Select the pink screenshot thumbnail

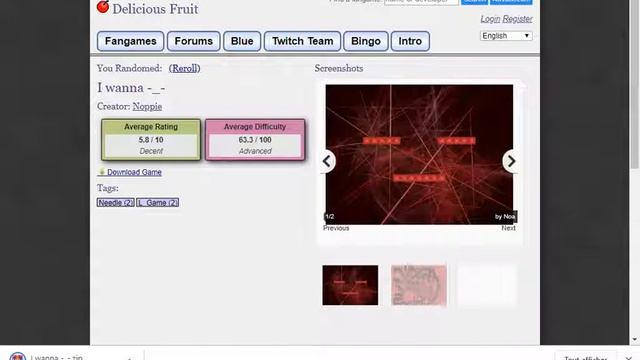click(x=419, y=285)
